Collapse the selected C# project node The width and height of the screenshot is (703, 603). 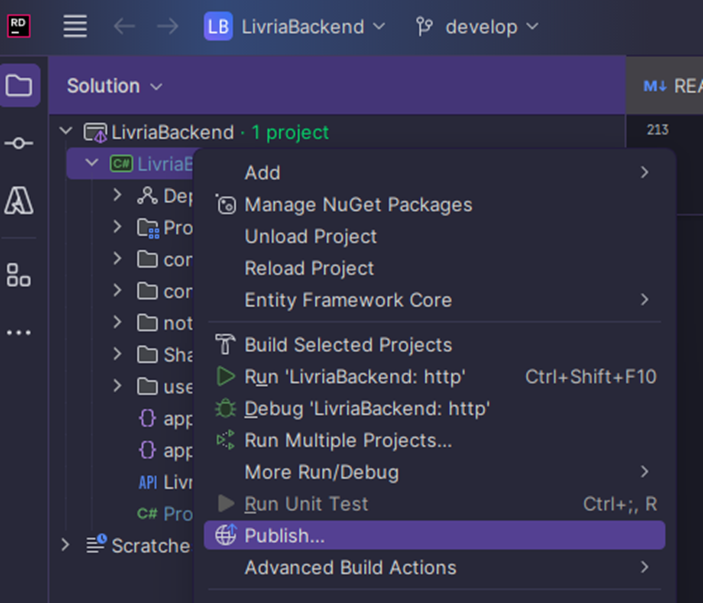92,163
